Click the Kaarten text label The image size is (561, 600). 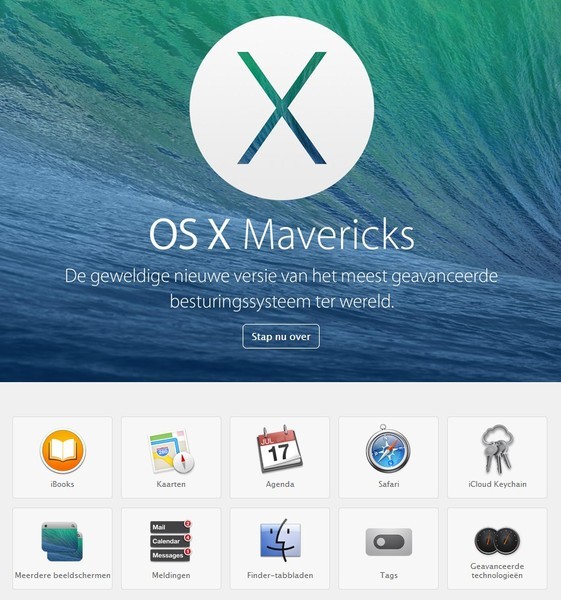pos(171,484)
